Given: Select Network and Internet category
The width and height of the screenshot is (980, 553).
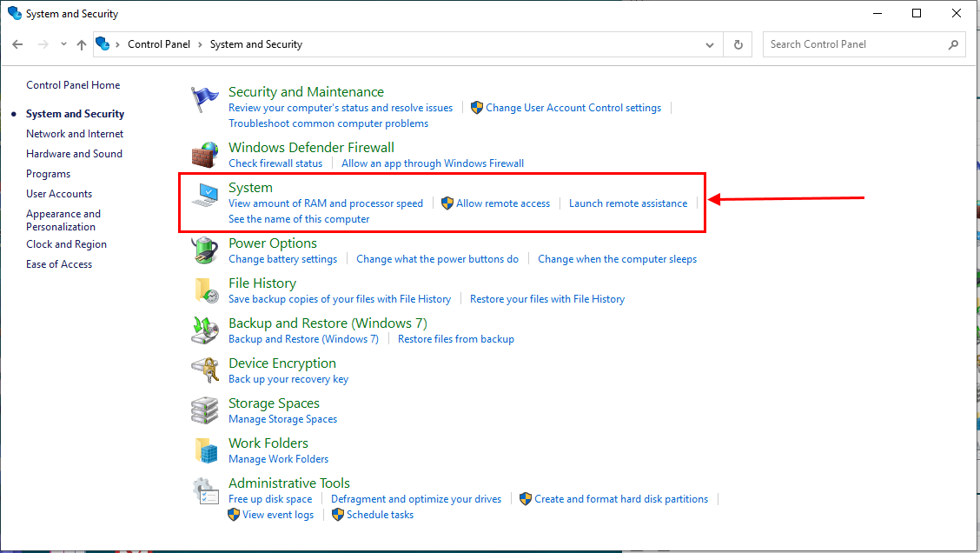Looking at the screenshot, I should [75, 134].
